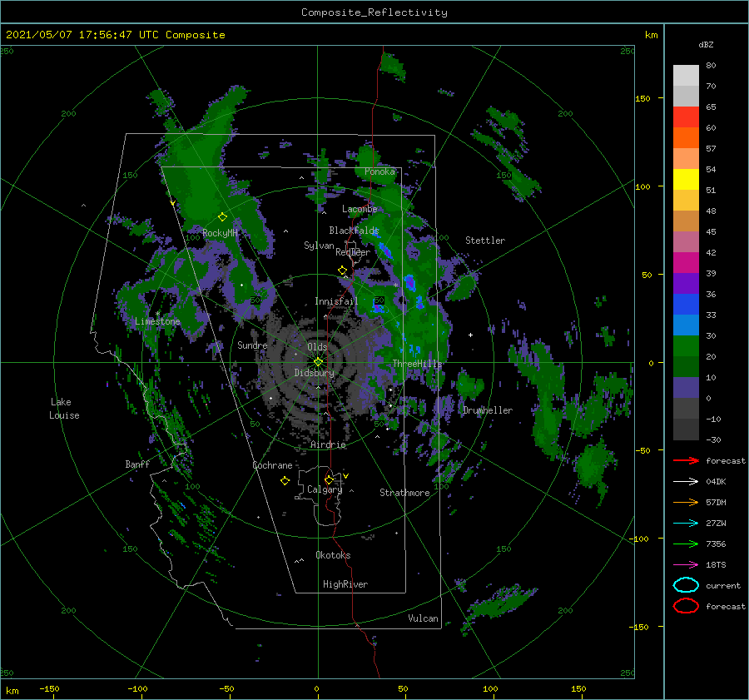Select the yellow 54 dBZ swatch
The image size is (749, 700).
(x=686, y=179)
